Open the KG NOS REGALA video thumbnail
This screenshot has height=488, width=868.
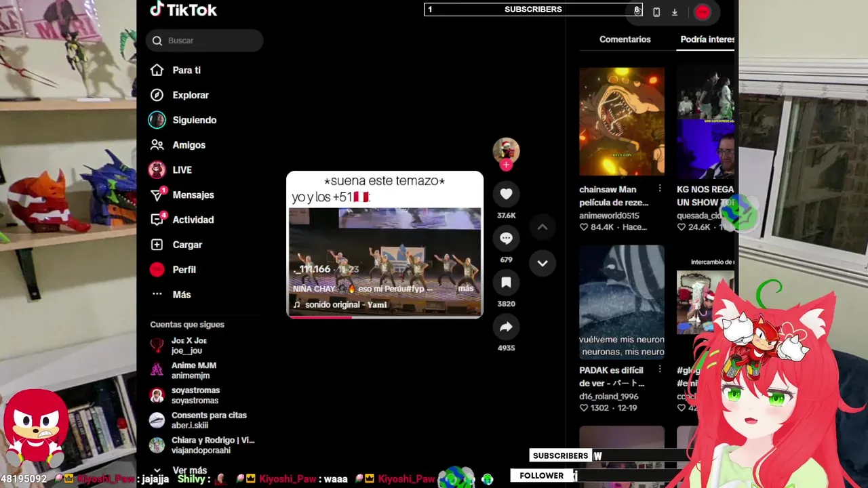coord(705,121)
